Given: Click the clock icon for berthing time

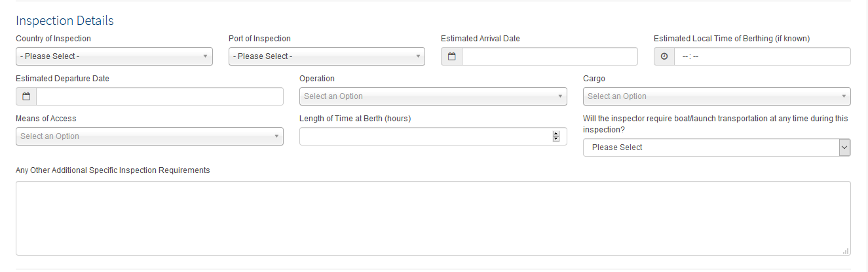Looking at the screenshot, I should pos(664,56).
